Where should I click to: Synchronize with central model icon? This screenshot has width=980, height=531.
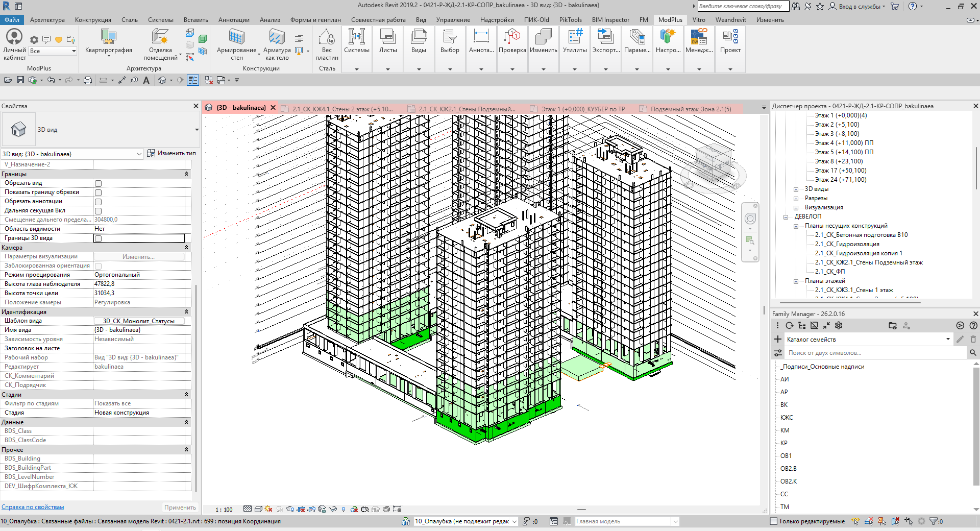click(33, 80)
